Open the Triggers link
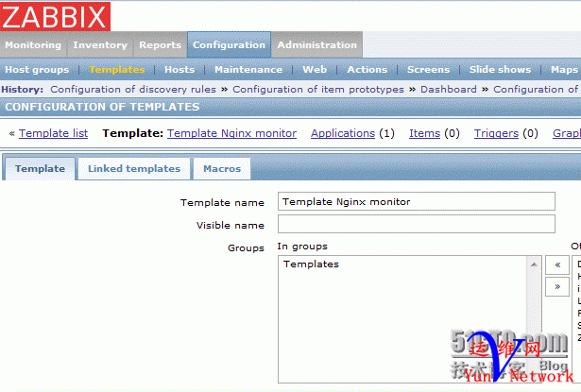Image resolution: width=581 pixels, height=392 pixels. pos(496,133)
